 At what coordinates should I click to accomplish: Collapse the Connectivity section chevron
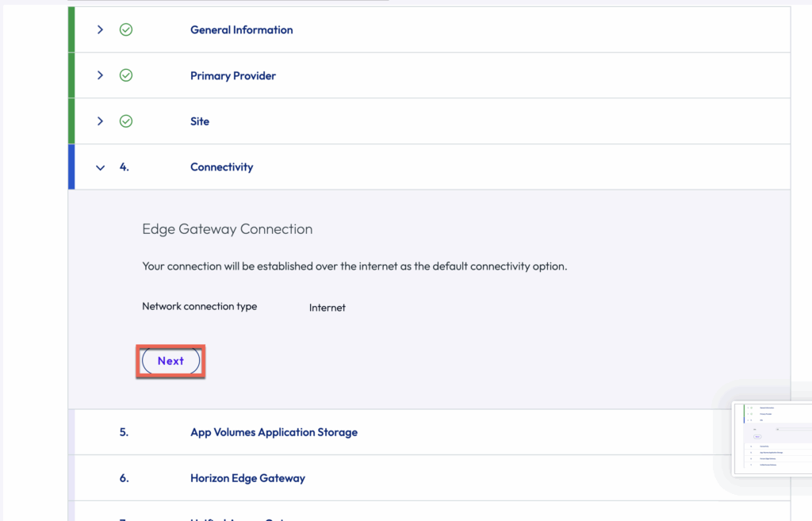point(100,167)
